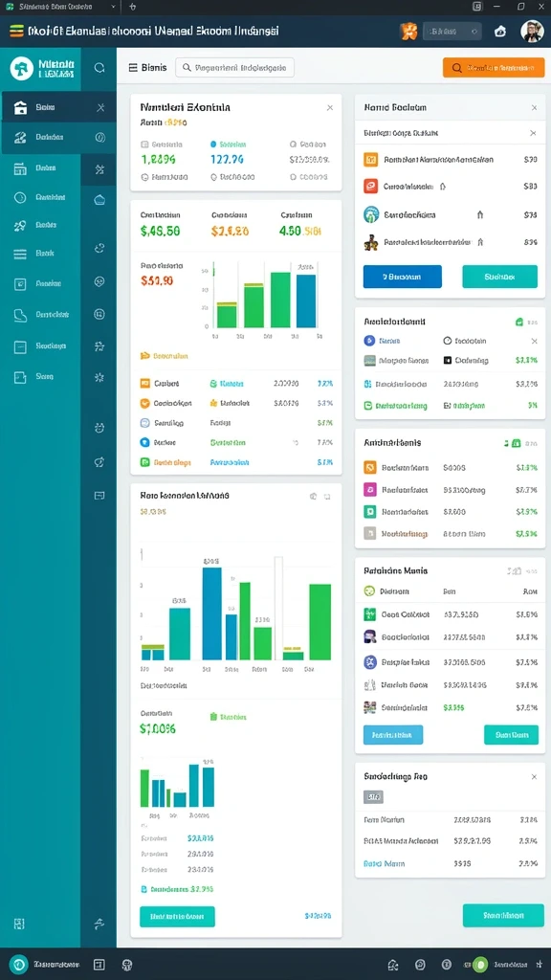Click the plus icon at the taskbar's end
Screen dimensions: 551x980
pyautogui.click(x=540, y=965)
